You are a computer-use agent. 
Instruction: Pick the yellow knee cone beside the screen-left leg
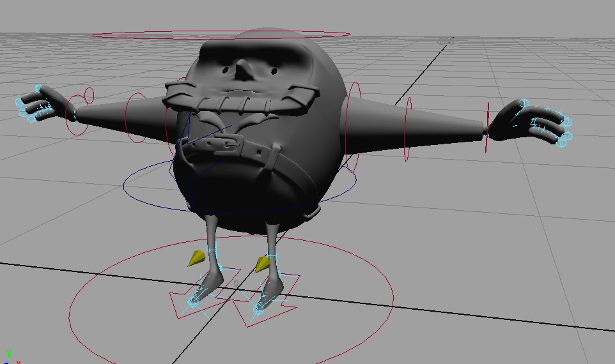tap(196, 258)
